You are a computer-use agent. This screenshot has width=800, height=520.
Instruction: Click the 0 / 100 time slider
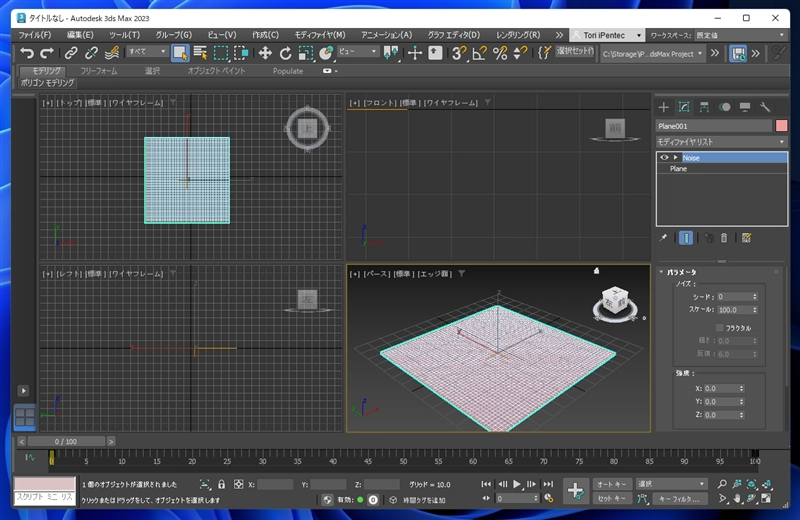coord(66,441)
